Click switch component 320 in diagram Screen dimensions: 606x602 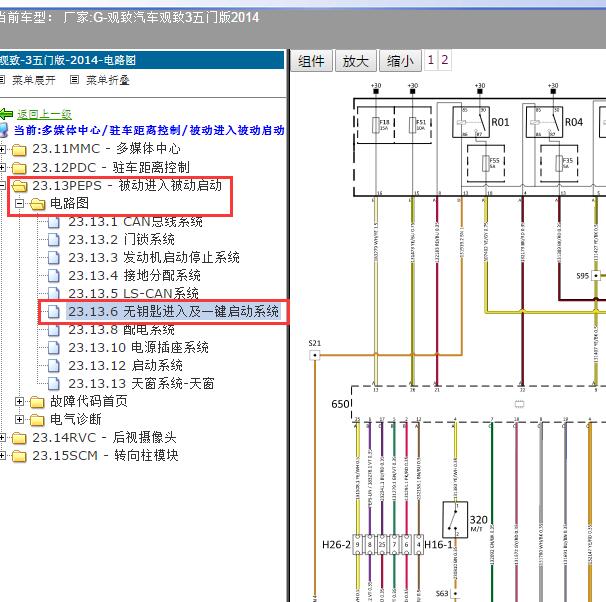tap(455, 520)
